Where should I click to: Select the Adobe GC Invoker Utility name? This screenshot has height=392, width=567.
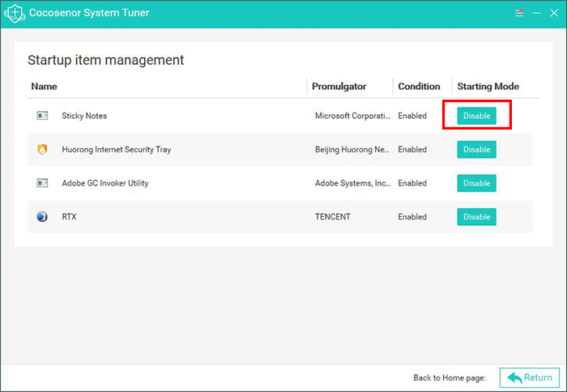click(x=105, y=183)
